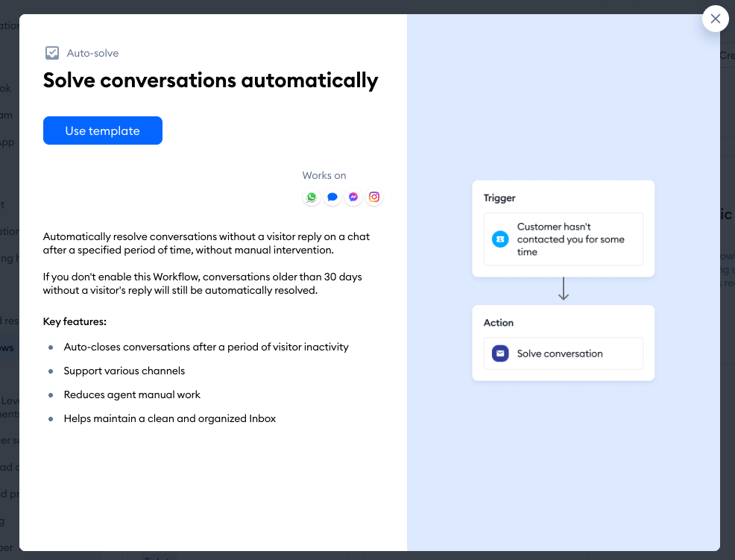Click the Solve conversation envelope icon
The height and width of the screenshot is (560, 735).
click(500, 353)
